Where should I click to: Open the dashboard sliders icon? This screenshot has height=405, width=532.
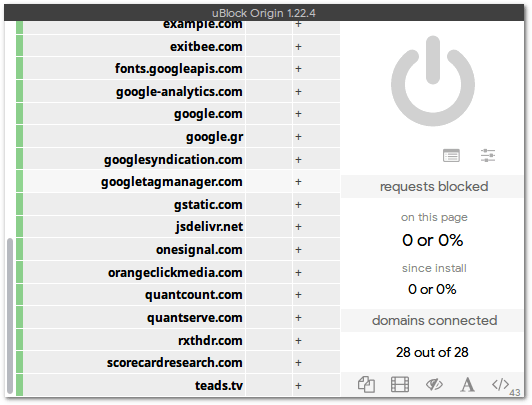point(488,156)
